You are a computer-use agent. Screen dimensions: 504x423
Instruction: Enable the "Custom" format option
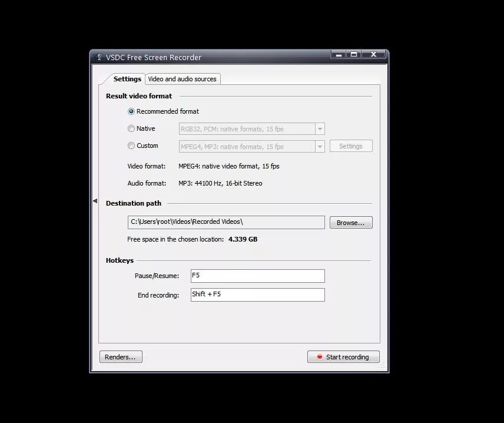click(x=131, y=146)
